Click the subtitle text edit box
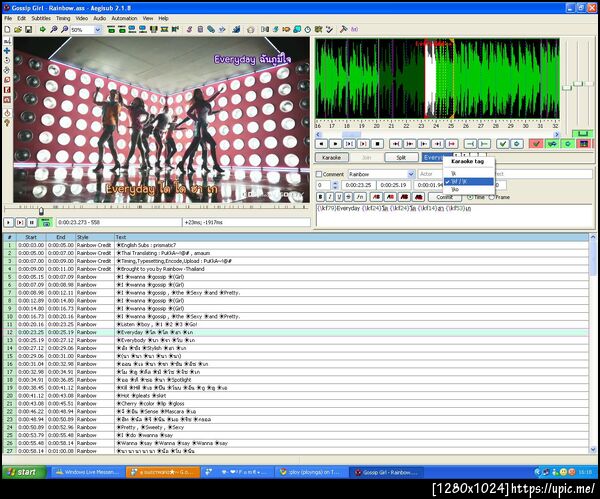This screenshot has height=499, width=600. pos(454,216)
